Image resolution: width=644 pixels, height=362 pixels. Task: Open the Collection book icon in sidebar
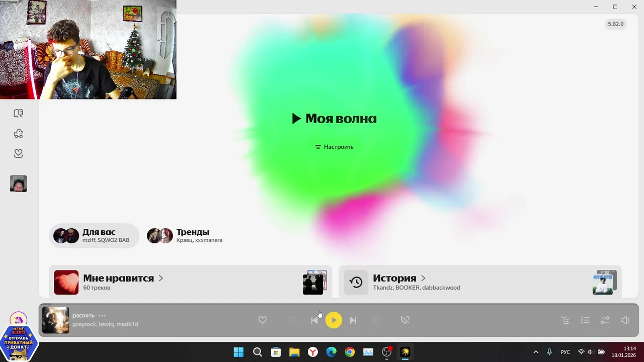click(x=19, y=114)
